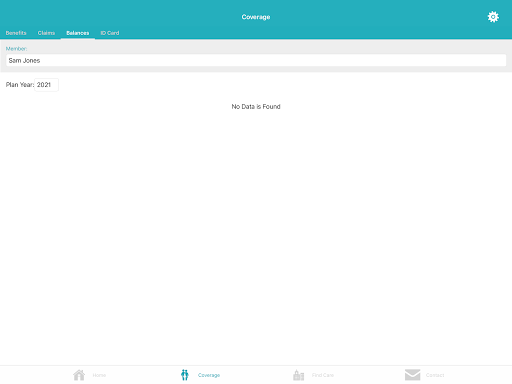512x384 pixels.
Task: Click the 'No Data is Found' message
Action: coord(256,107)
